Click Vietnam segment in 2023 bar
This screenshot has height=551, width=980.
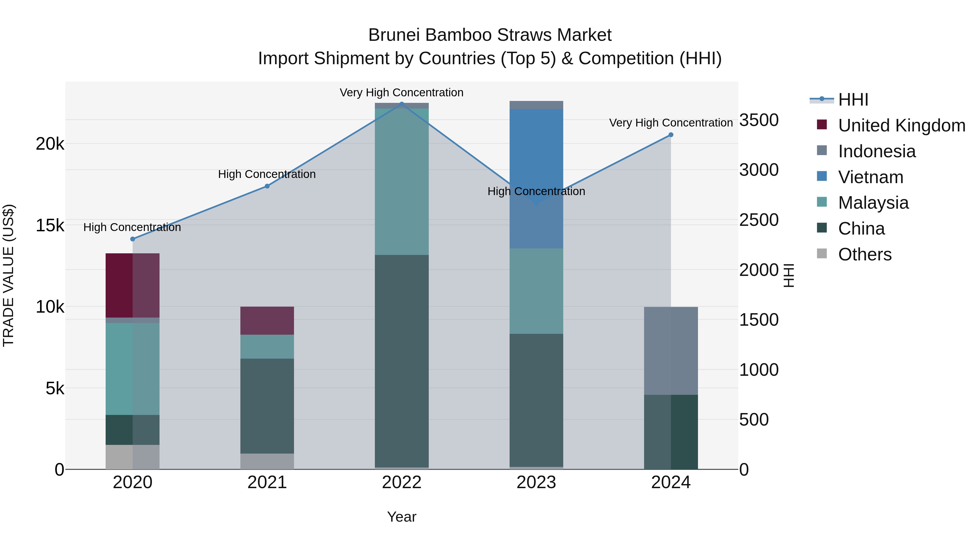[x=536, y=179]
